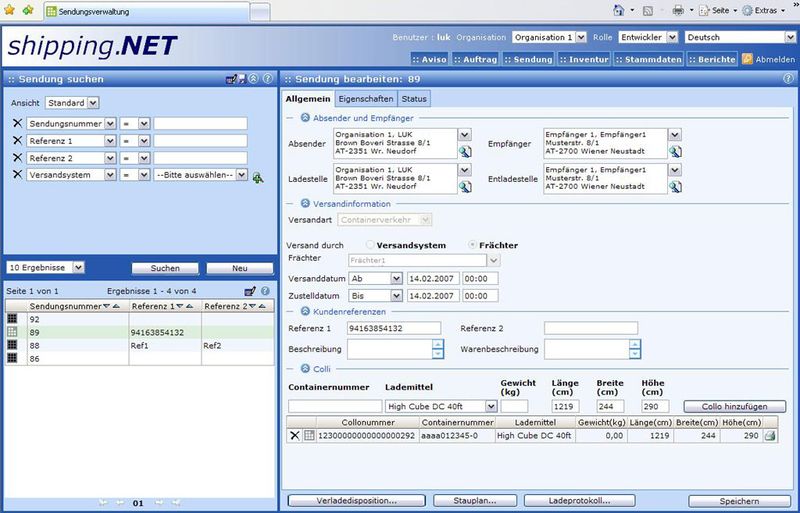Select the Frächter radio button
This screenshot has width=800, height=513.
point(474,245)
